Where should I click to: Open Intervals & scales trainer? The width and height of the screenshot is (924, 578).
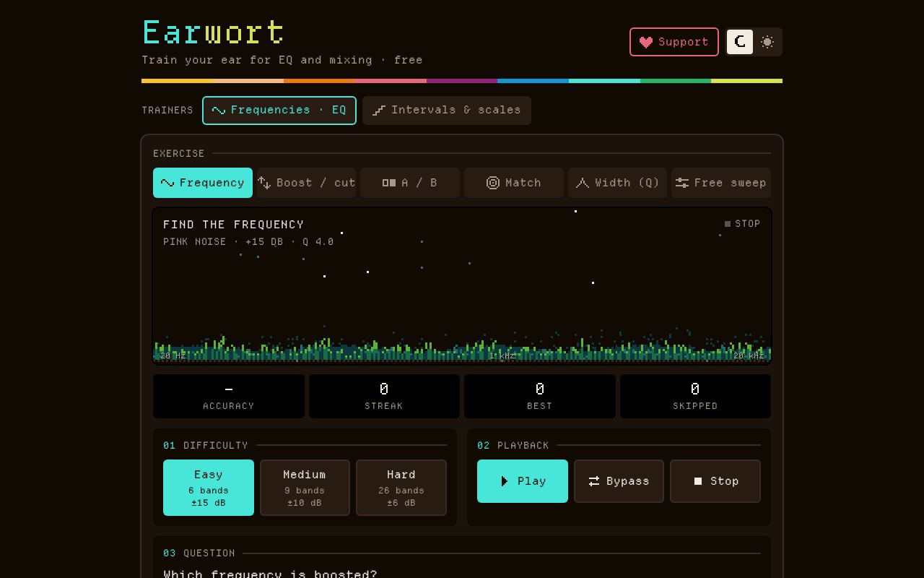(x=447, y=111)
